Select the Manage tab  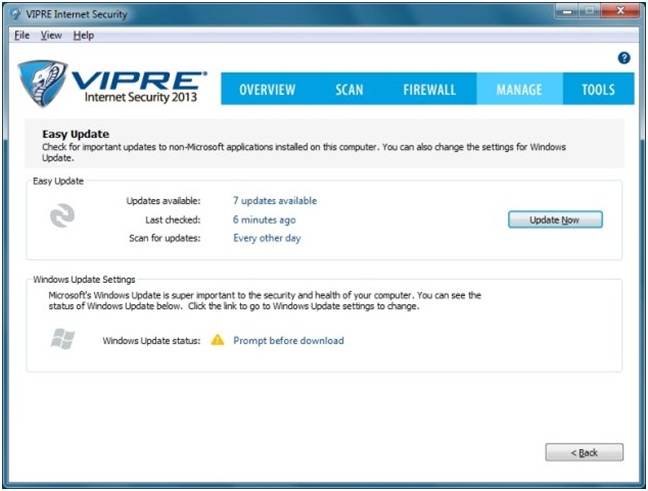519,90
